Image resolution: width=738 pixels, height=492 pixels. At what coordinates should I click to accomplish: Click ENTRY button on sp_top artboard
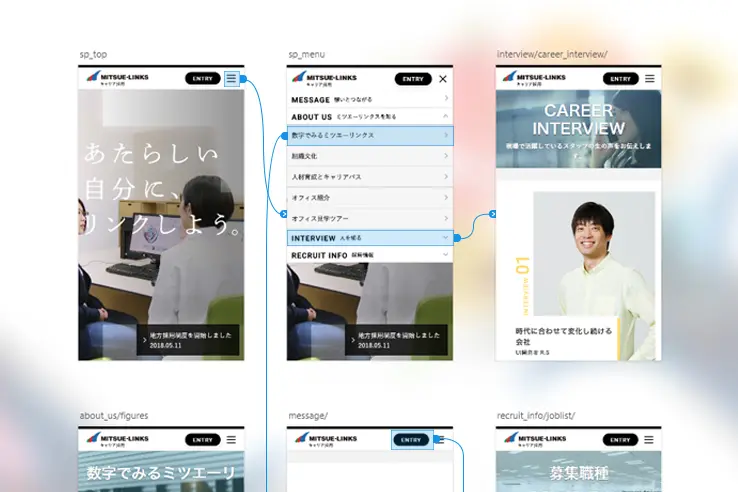[202, 79]
